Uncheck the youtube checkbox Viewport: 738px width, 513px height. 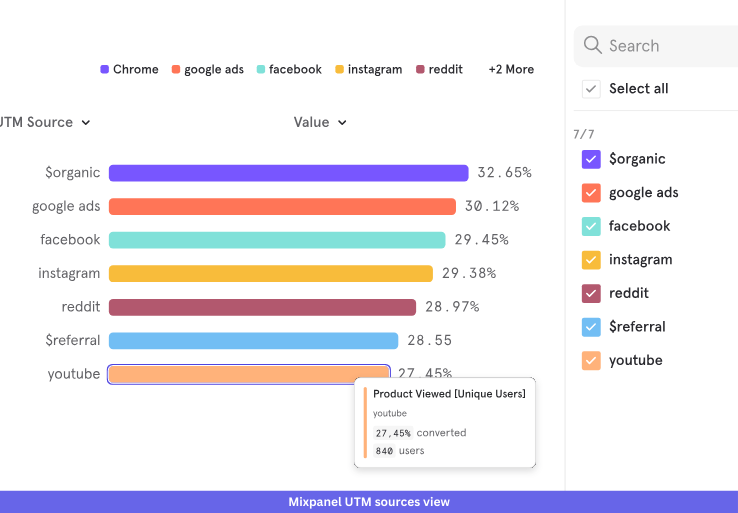tap(591, 360)
